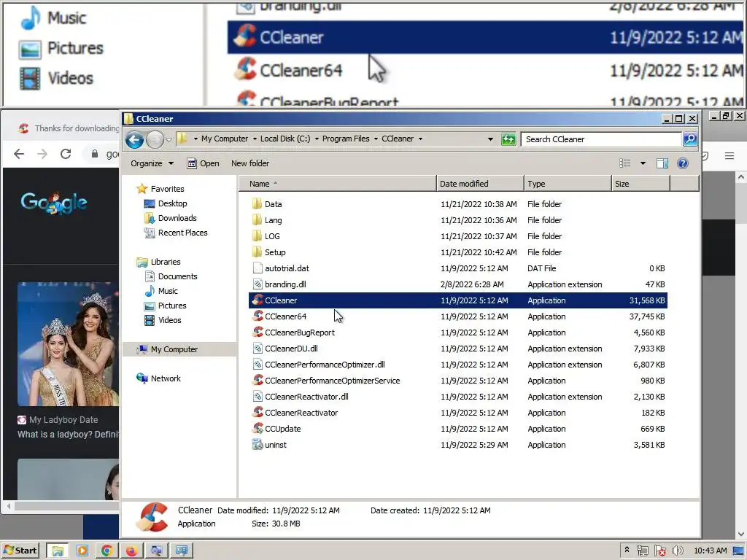Select the CCleanerReactivator.dll file row
The height and width of the screenshot is (560, 747).
[x=458, y=397]
